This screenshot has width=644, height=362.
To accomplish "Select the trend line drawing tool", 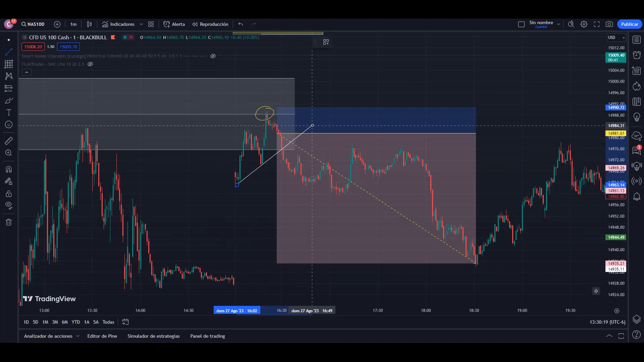I will pyautogui.click(x=9, y=52).
